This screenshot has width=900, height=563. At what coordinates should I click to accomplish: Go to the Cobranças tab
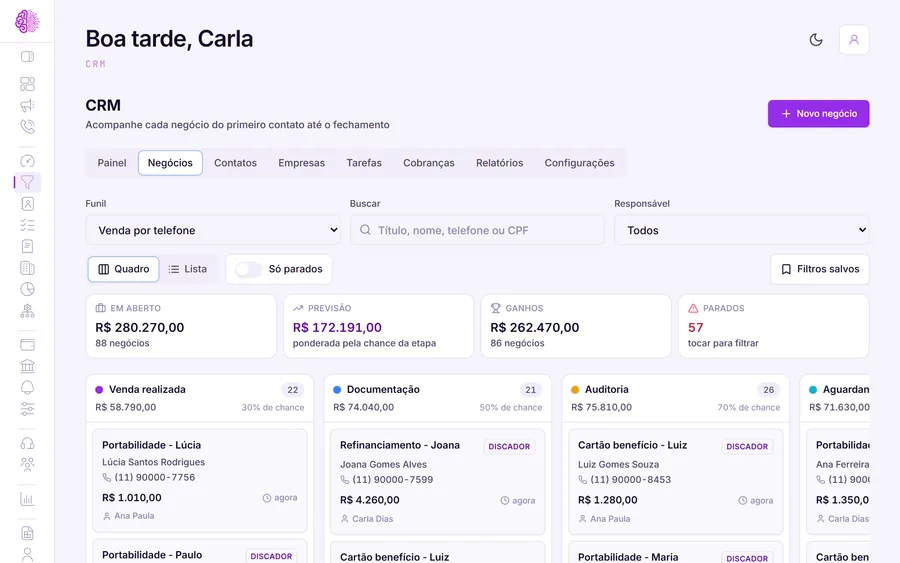[x=429, y=163]
